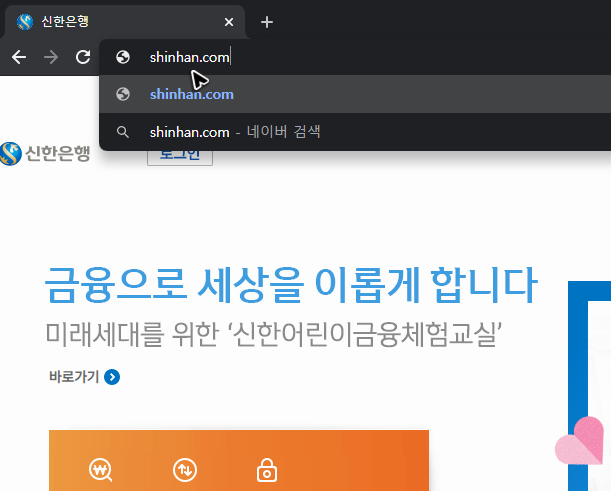Click the won magnifier inquiry icon
Image resolution: width=611 pixels, height=491 pixels.
coord(101,470)
